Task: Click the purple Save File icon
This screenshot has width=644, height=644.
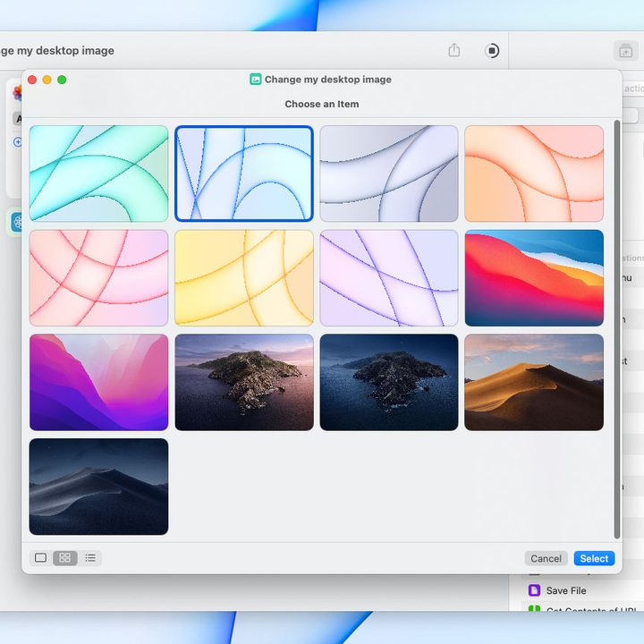Action: pyautogui.click(x=534, y=590)
